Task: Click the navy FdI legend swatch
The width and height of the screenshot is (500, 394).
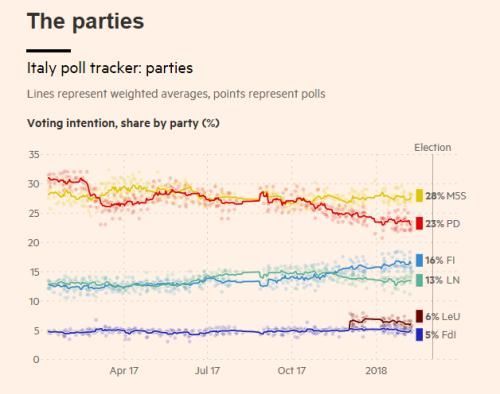Action: 419,334
